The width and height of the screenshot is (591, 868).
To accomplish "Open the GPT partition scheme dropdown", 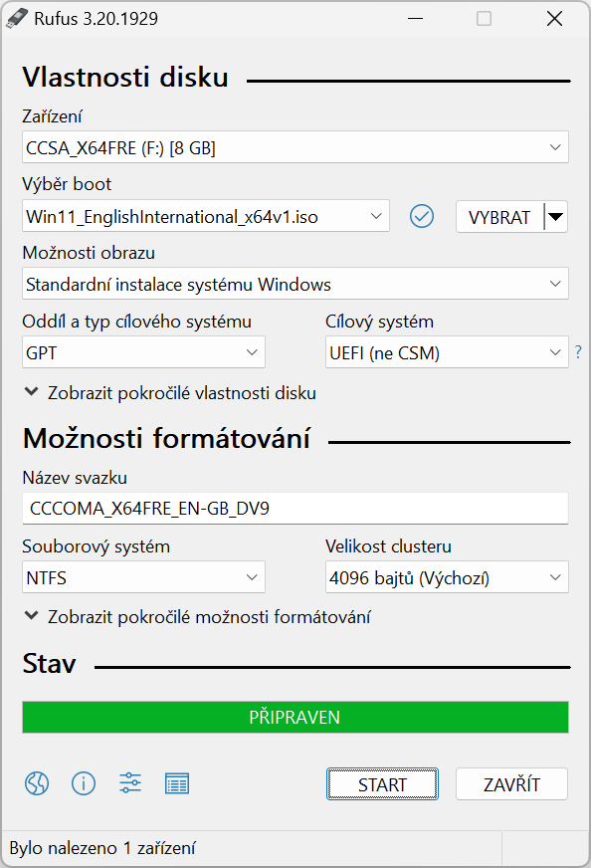I will click(x=143, y=352).
